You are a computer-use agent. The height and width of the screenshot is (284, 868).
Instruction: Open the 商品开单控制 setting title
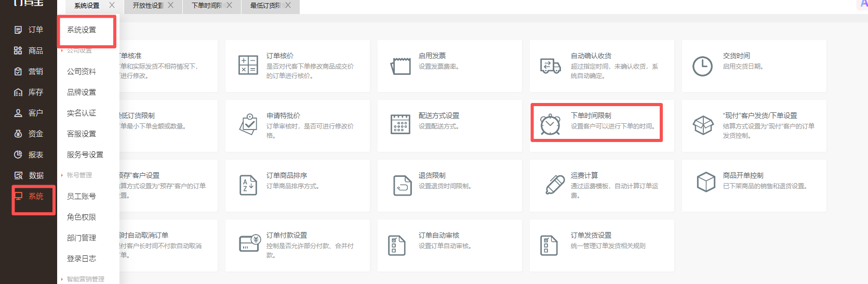743,175
